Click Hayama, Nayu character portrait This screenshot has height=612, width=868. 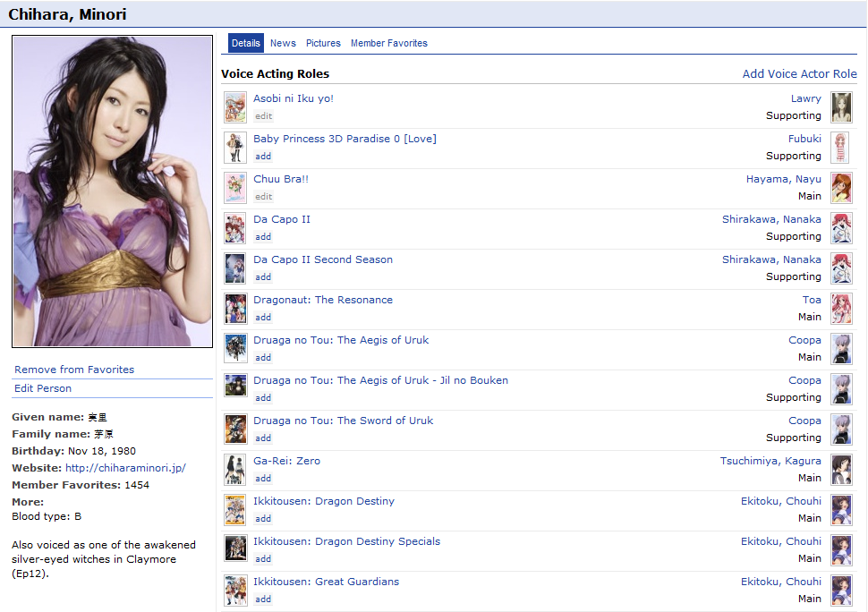point(841,188)
